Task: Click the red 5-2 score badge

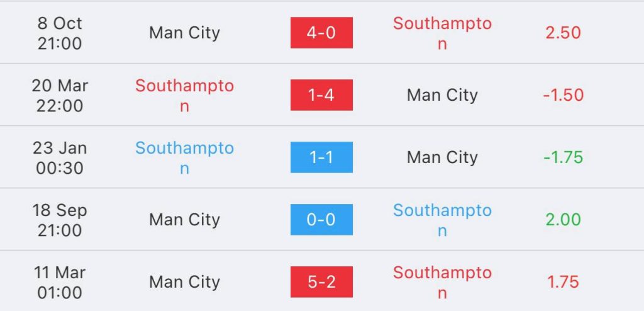Action: coord(321,282)
